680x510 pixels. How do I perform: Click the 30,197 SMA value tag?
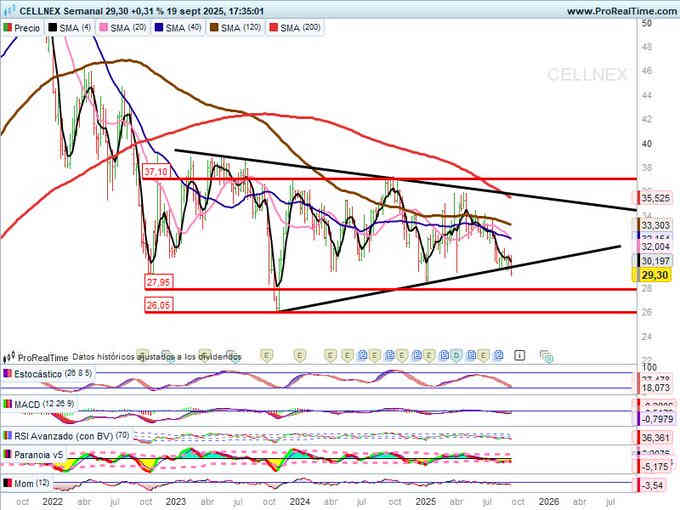(654, 261)
